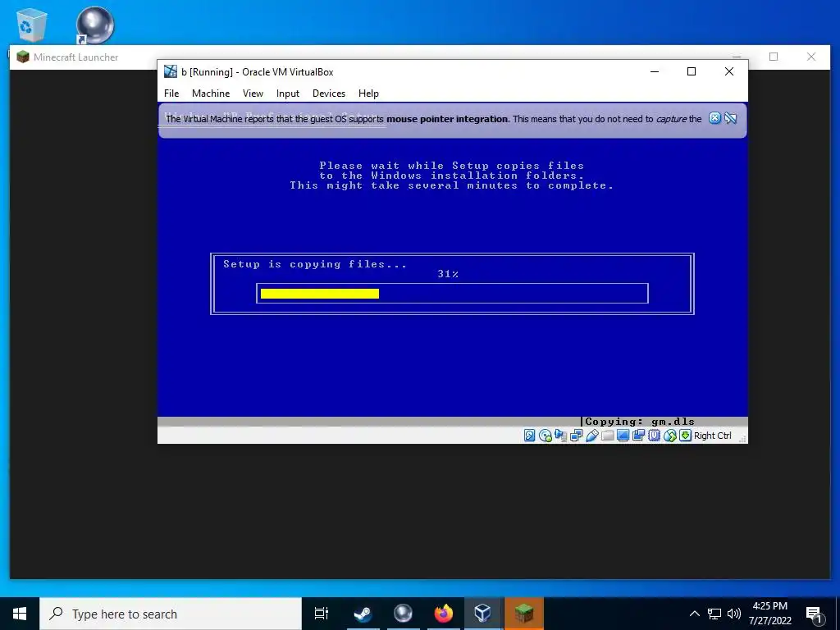Maximize the Minecraft Launcher window
Image resolution: width=840 pixels, height=630 pixels.
[773, 57]
